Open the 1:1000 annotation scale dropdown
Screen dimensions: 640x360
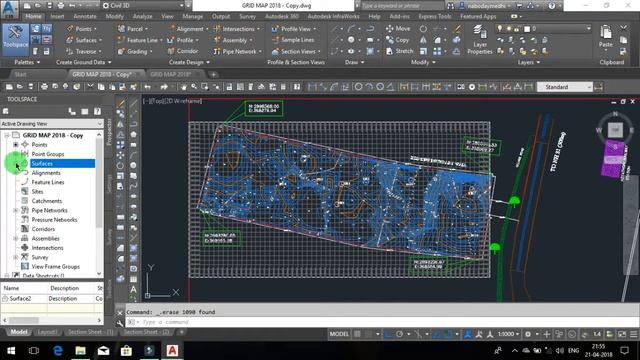tap(508, 334)
